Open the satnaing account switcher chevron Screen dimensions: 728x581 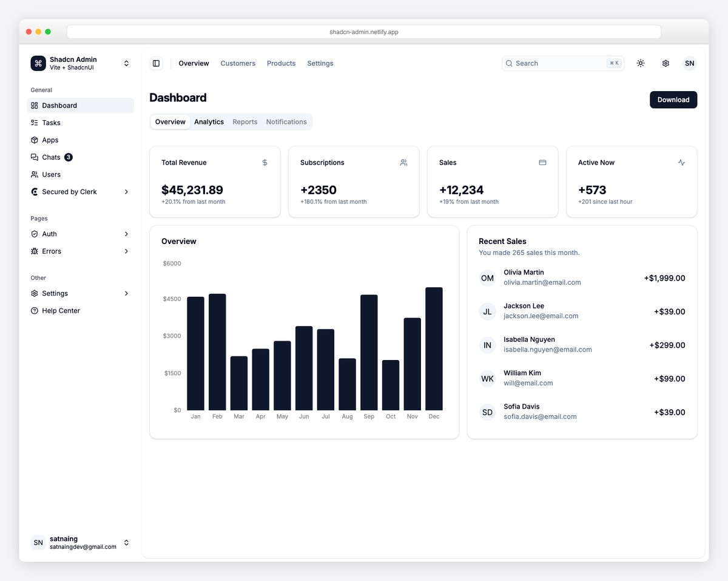[x=126, y=543]
